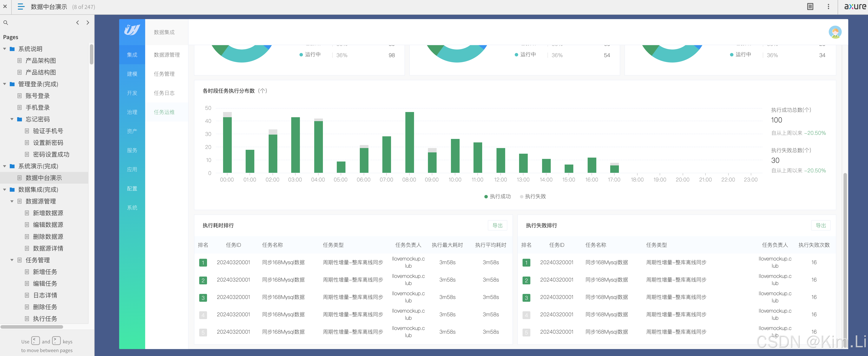Image resolution: width=868 pixels, height=356 pixels.
Task: Click the 执行最大耗时 column header
Action: click(x=447, y=245)
